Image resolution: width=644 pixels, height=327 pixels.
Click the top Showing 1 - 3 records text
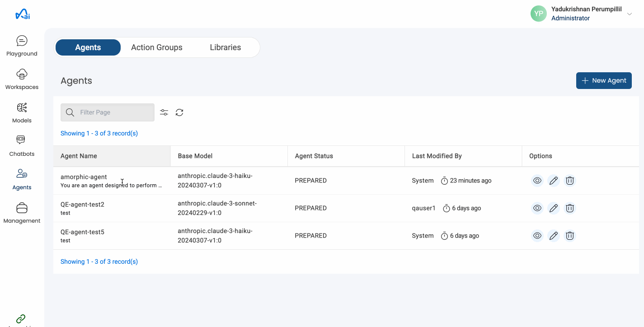[99, 133]
